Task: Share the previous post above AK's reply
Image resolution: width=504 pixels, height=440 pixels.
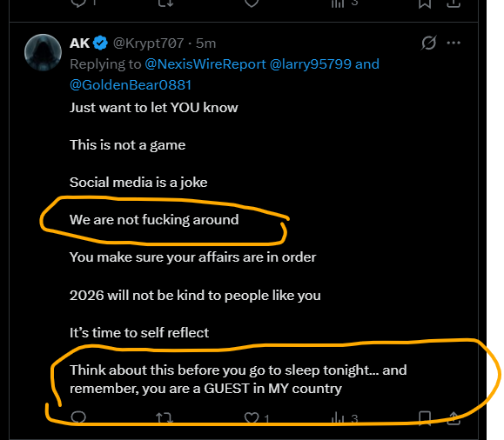Action: pos(454,3)
